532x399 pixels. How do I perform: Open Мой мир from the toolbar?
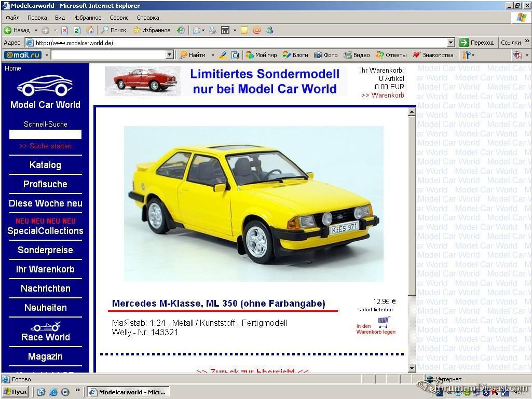261,55
